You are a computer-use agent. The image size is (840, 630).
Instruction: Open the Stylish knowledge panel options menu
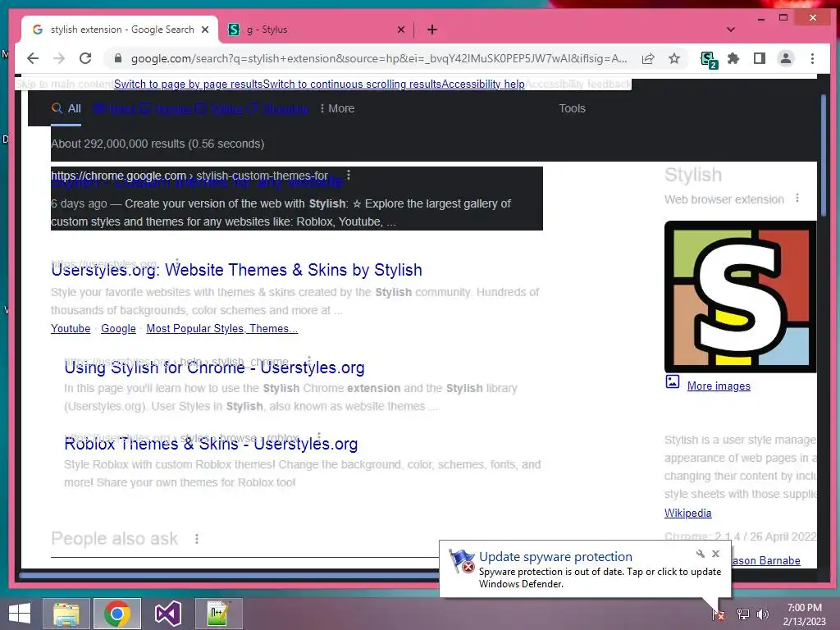(797, 199)
